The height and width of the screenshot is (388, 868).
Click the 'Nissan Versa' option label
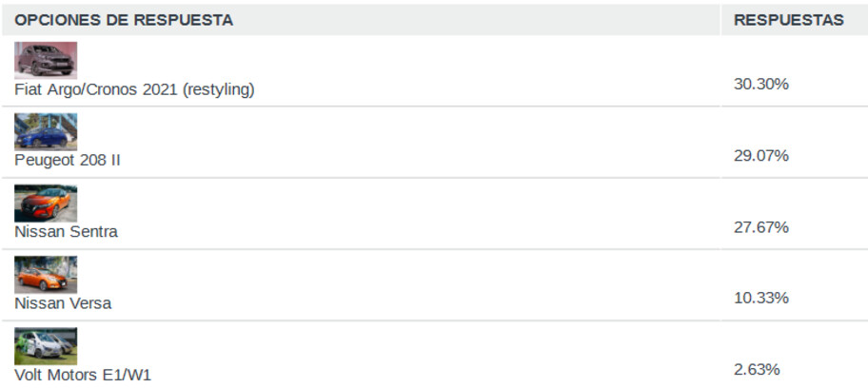[63, 303]
